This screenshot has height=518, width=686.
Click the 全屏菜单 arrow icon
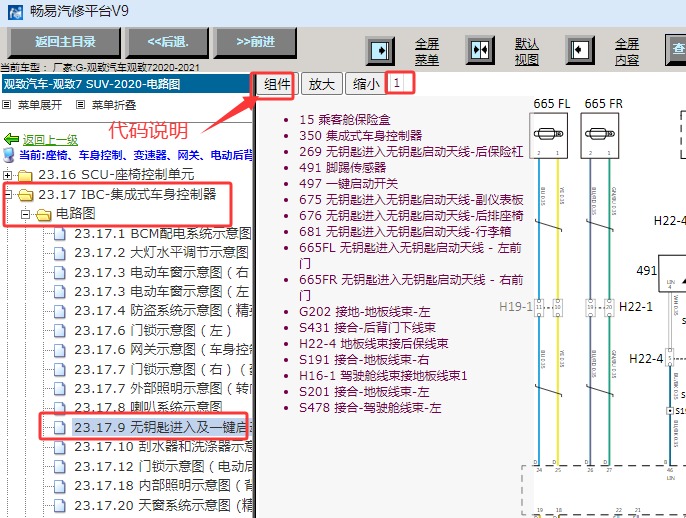380,51
